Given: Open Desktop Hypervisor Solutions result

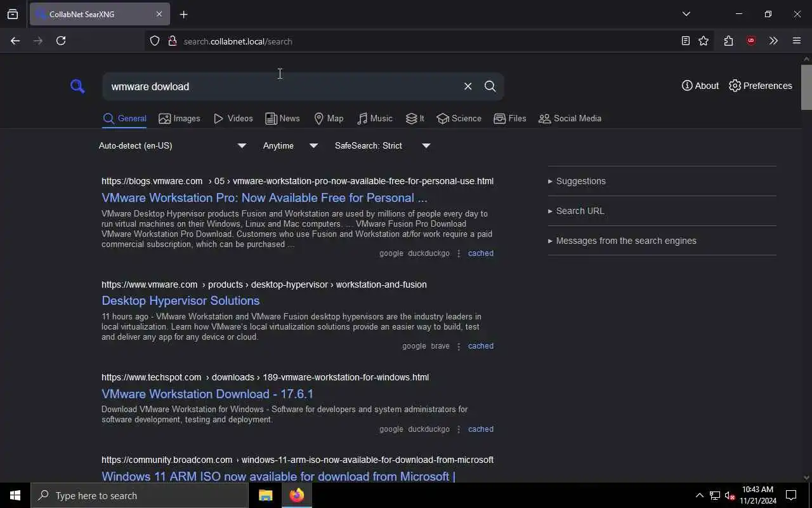Looking at the screenshot, I should tap(181, 300).
